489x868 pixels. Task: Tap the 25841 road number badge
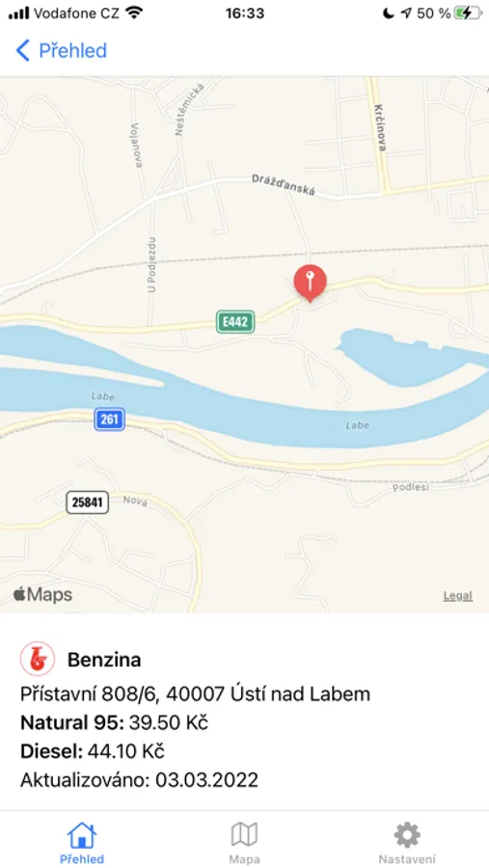(x=88, y=502)
